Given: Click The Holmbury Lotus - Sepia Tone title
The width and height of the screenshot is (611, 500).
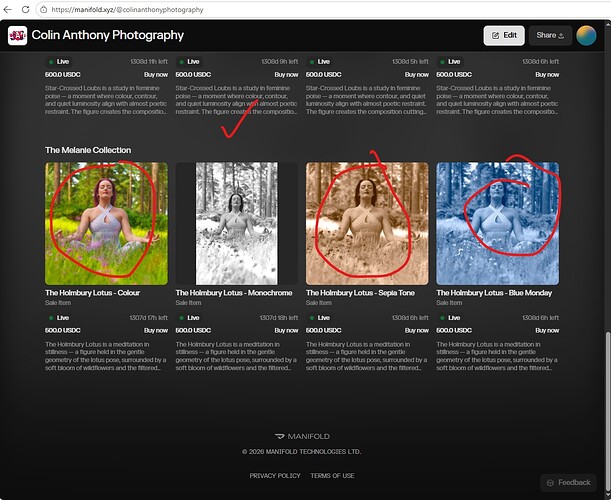Looking at the screenshot, I should click(x=360, y=293).
